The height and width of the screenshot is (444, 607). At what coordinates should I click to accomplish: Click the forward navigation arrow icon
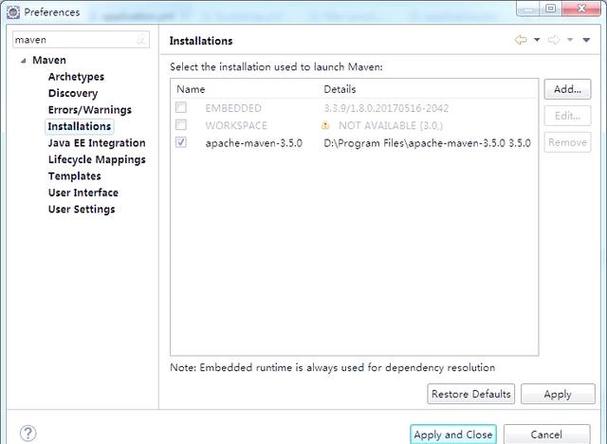pos(553,40)
